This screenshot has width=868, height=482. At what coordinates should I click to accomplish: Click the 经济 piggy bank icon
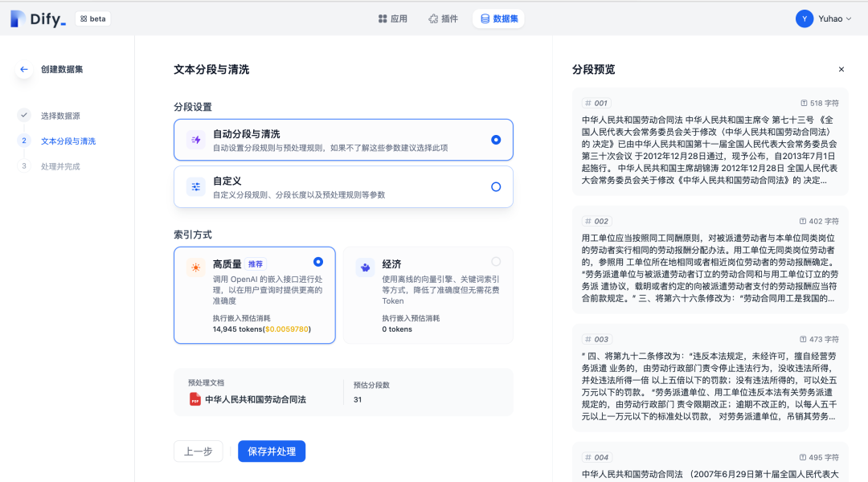point(365,268)
